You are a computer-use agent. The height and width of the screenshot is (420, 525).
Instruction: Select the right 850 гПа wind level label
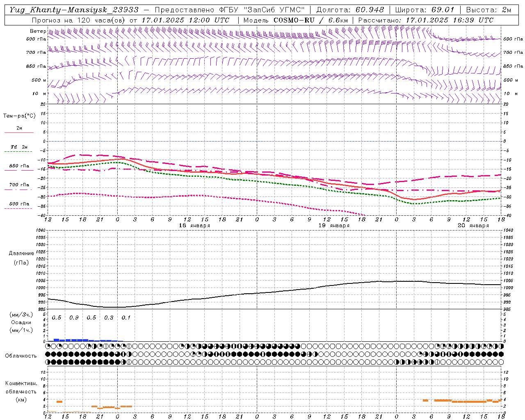click(513, 66)
